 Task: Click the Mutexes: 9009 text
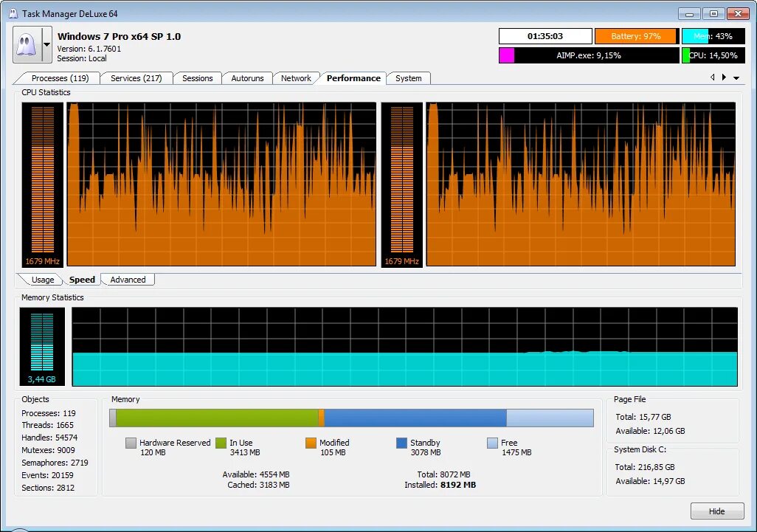coord(48,450)
